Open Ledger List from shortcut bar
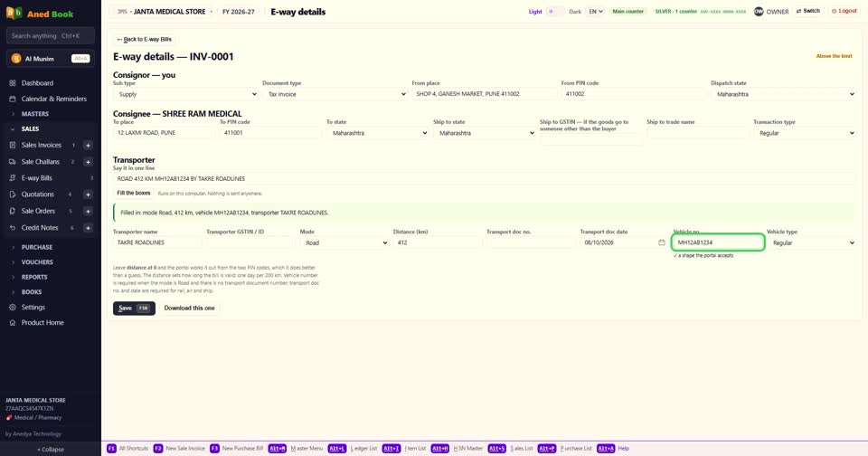The height and width of the screenshot is (456, 868). (353, 448)
